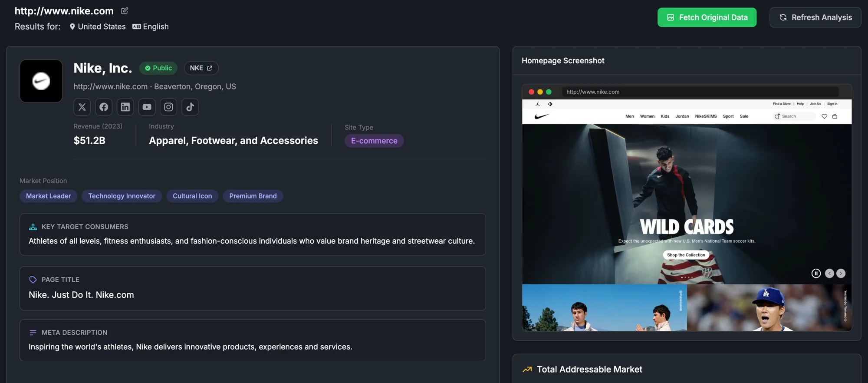Click the Total Addressable Market trend icon
This screenshot has width=868, height=383.
coord(527,370)
